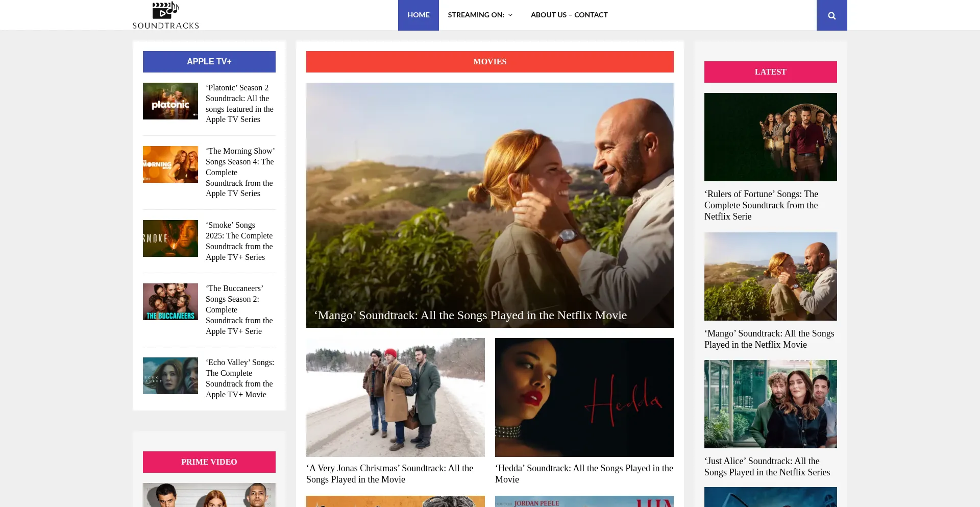Click the Movies category header
This screenshot has width=980, height=507.
click(489, 62)
